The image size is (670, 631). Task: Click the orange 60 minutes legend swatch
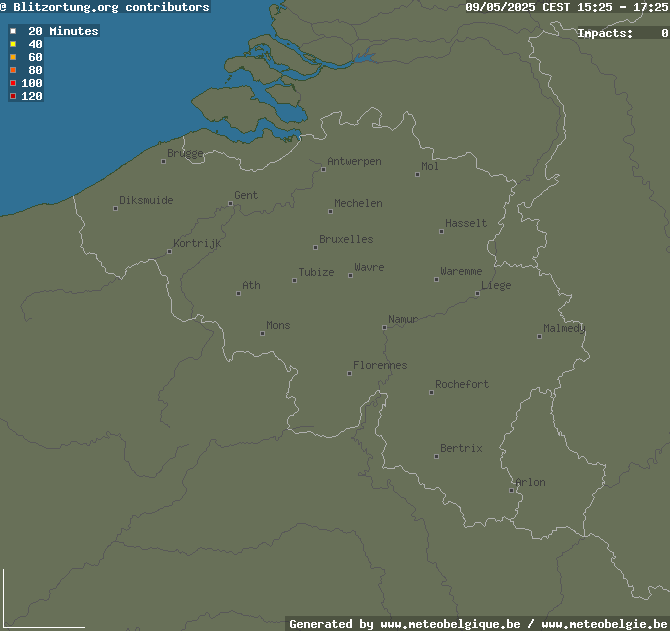click(13, 57)
